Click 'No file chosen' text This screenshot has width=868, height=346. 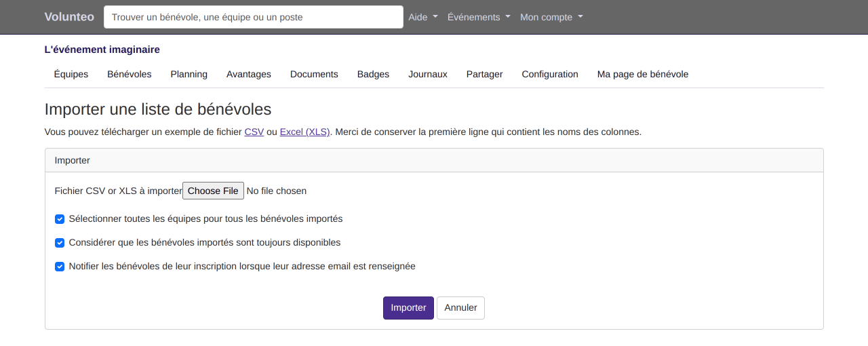[x=277, y=191]
